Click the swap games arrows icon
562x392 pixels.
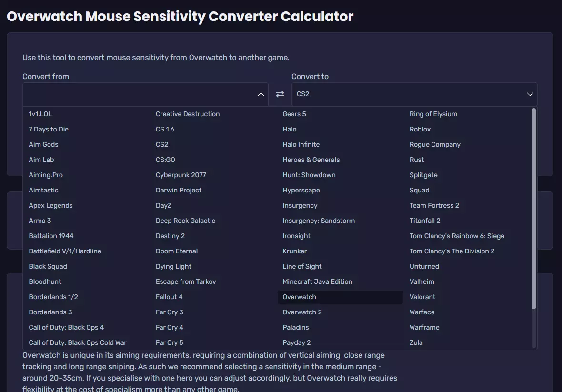click(280, 94)
